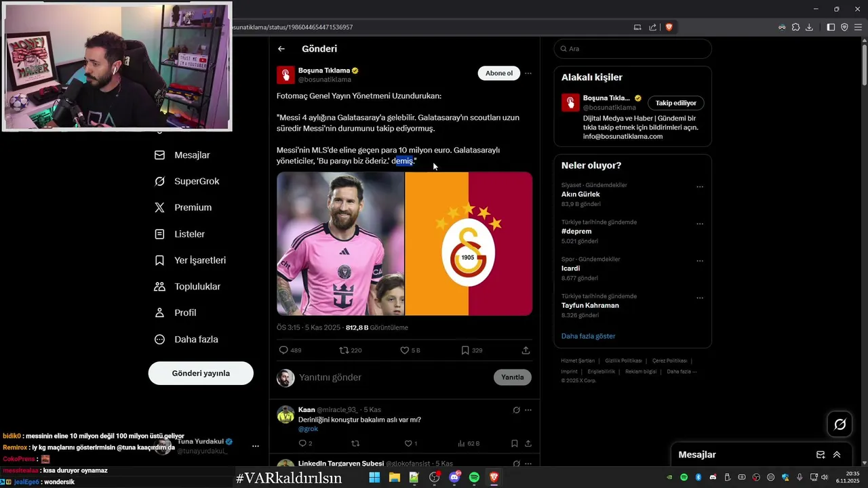This screenshot has width=868, height=488.
Task: Open the main post's three-dot more menu
Action: pos(528,73)
